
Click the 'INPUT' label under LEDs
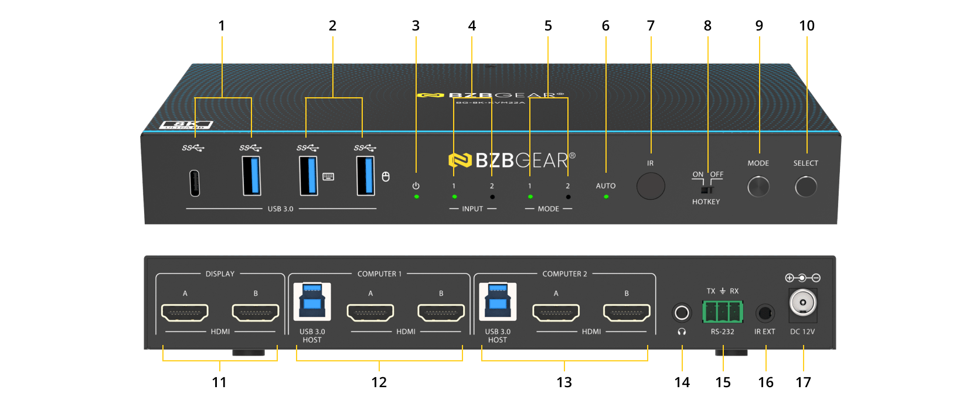pos(472,209)
